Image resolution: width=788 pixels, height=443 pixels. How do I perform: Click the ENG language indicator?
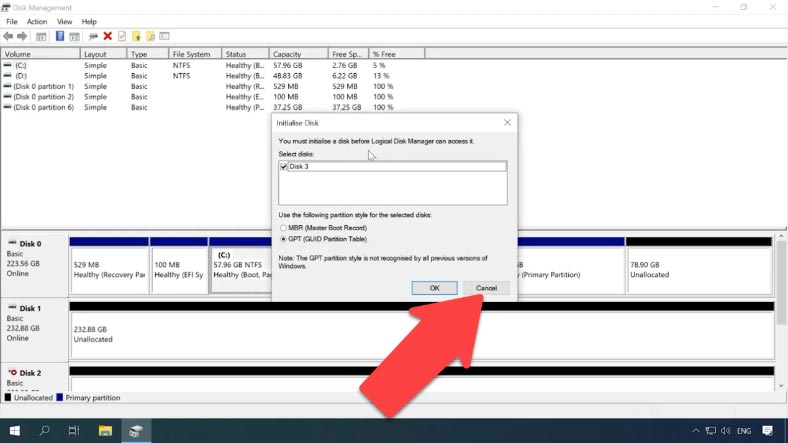coord(744,431)
